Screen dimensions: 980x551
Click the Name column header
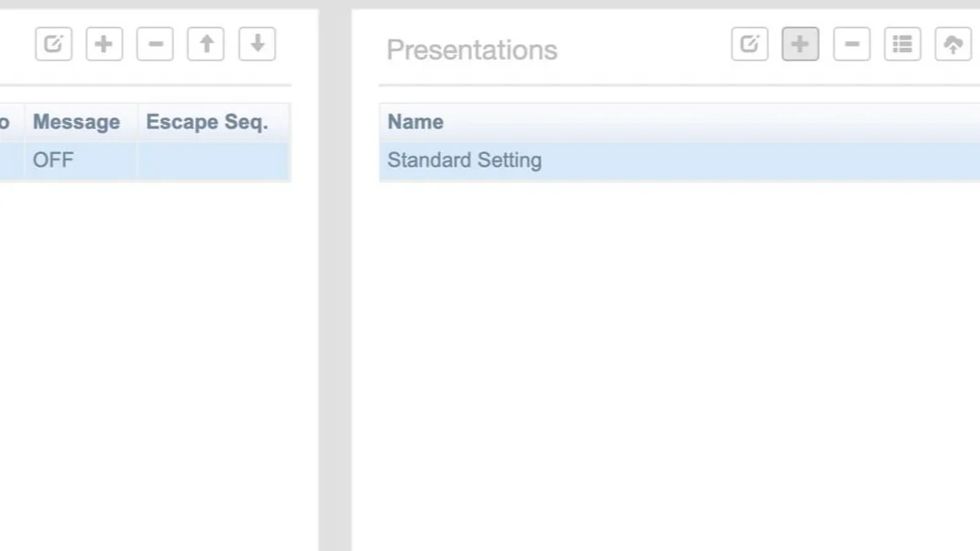(x=415, y=122)
